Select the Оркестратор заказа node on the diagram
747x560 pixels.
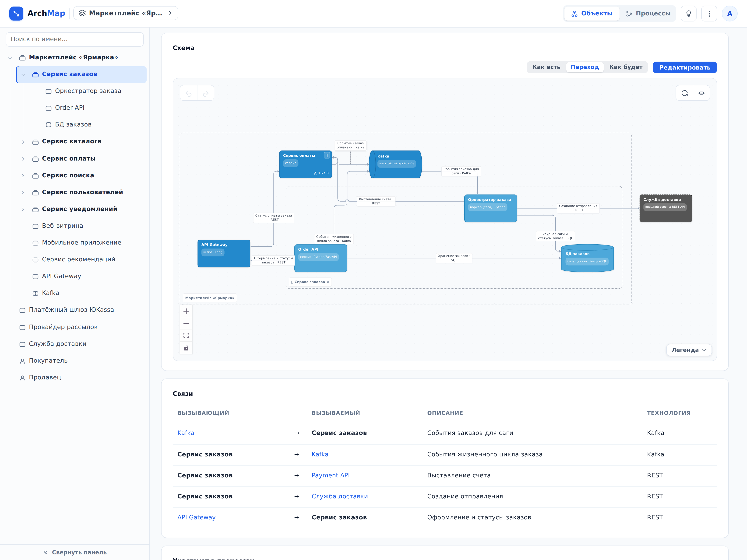[x=490, y=208]
